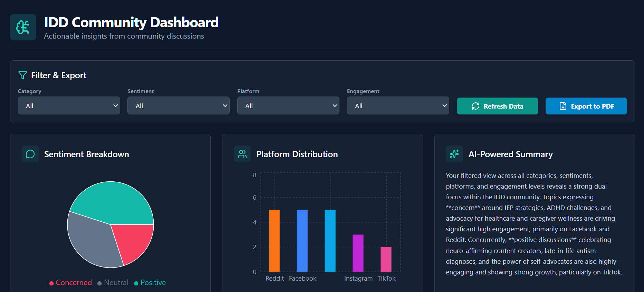Click the purple Instagram bar
This screenshot has height=292, width=644.
pyautogui.click(x=358, y=253)
